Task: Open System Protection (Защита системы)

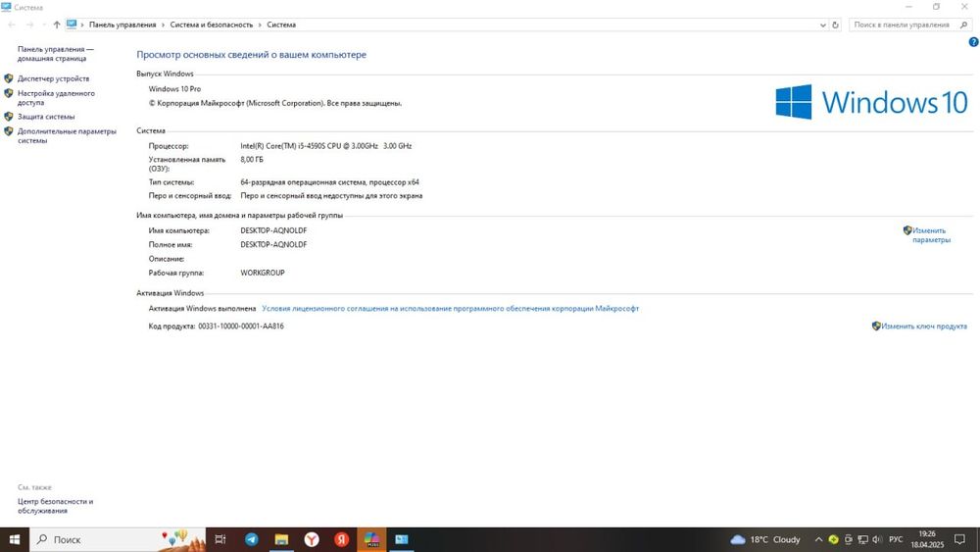Action: tap(46, 117)
